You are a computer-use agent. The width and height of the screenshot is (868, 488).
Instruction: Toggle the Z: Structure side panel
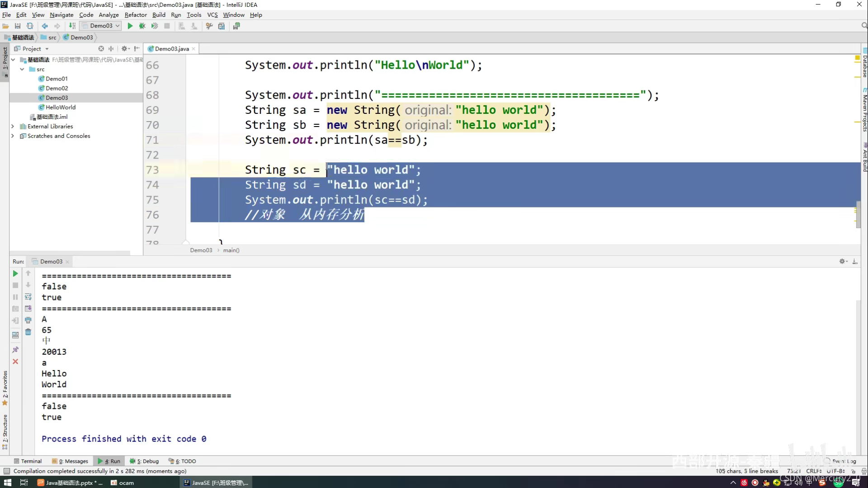point(5,432)
